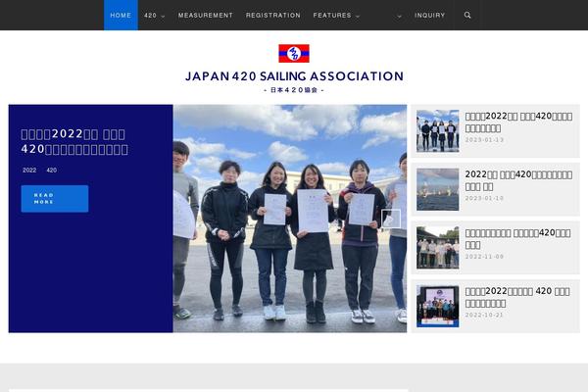588x392 pixels.
Task: Click the date text 2023-01-10
Action: click(x=484, y=198)
